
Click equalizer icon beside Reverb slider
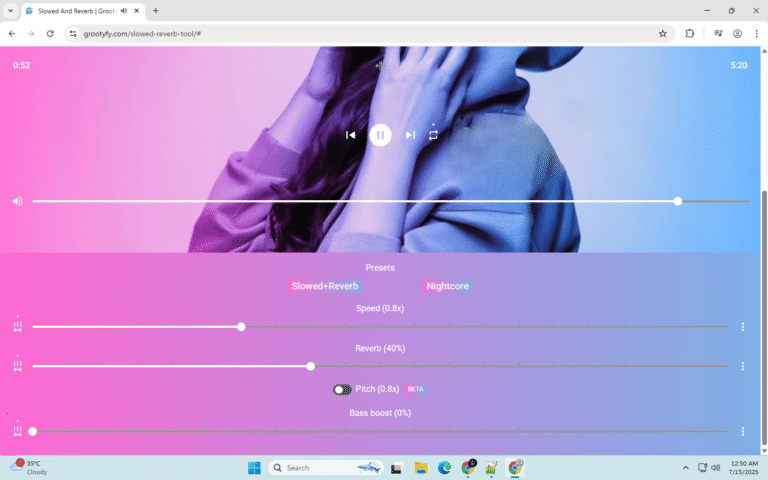pos(17,366)
